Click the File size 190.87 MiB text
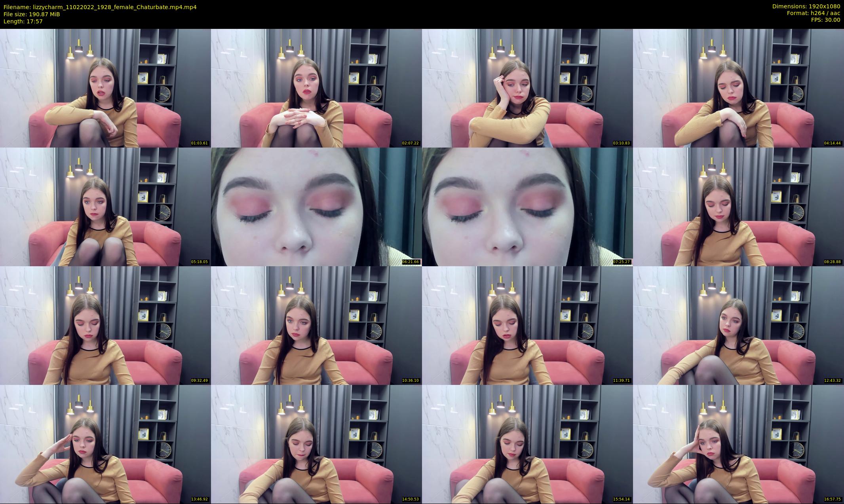Screen dimensions: 844x504 [x=32, y=14]
